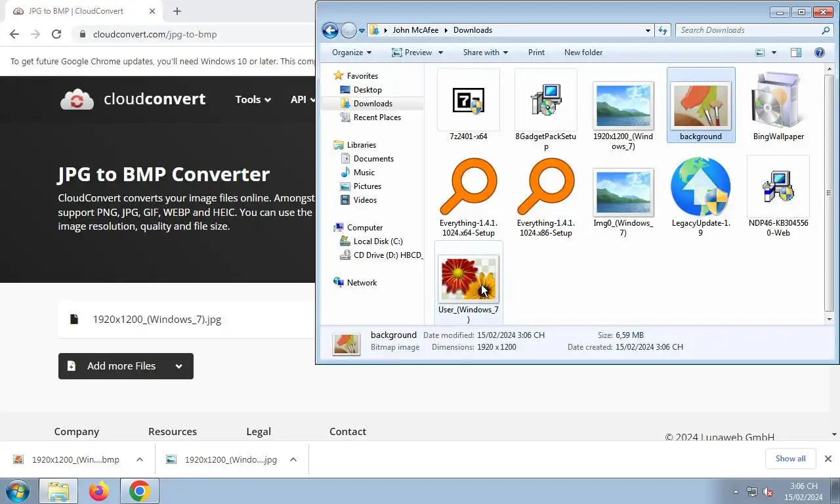This screenshot has width=840, height=504.
Task: Open Music library
Action: (x=364, y=173)
